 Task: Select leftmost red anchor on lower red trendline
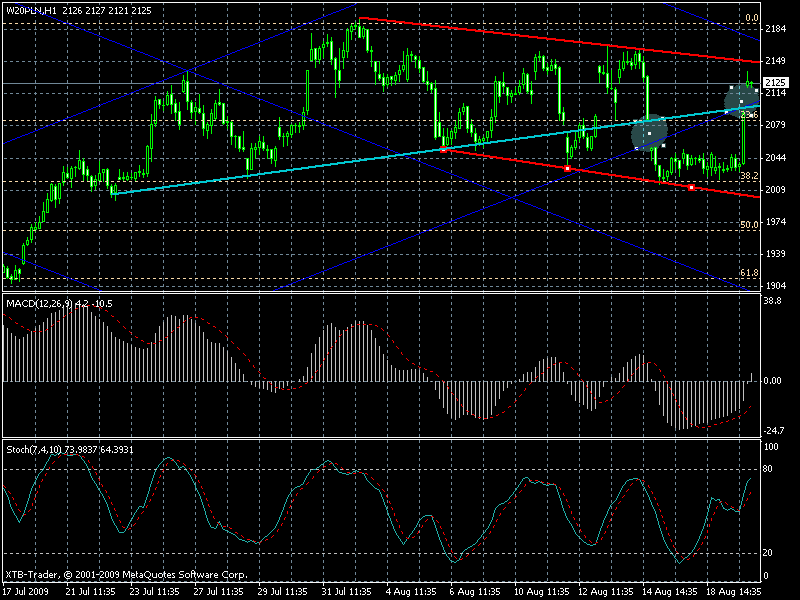pyautogui.click(x=443, y=149)
